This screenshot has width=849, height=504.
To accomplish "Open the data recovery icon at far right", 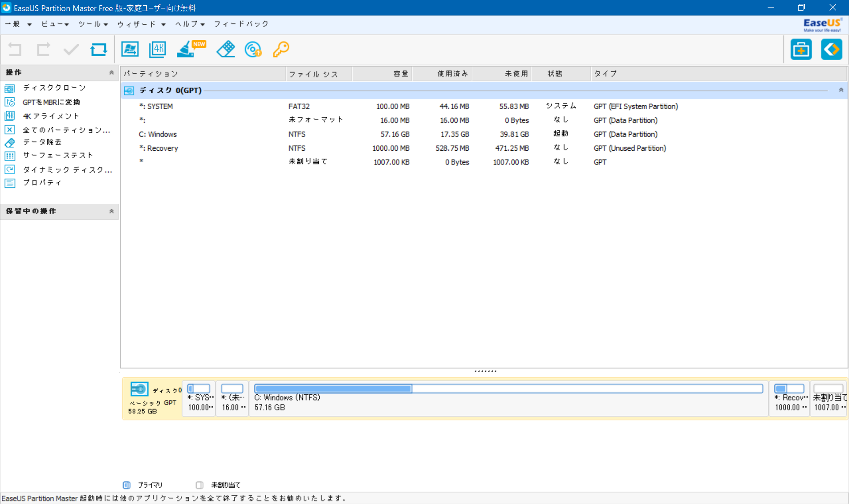I will (x=831, y=49).
